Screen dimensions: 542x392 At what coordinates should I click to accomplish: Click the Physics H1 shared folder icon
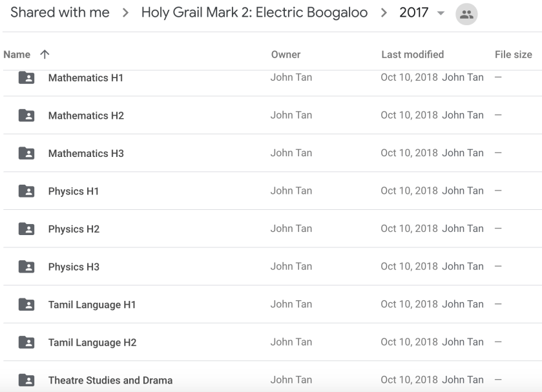[26, 191]
